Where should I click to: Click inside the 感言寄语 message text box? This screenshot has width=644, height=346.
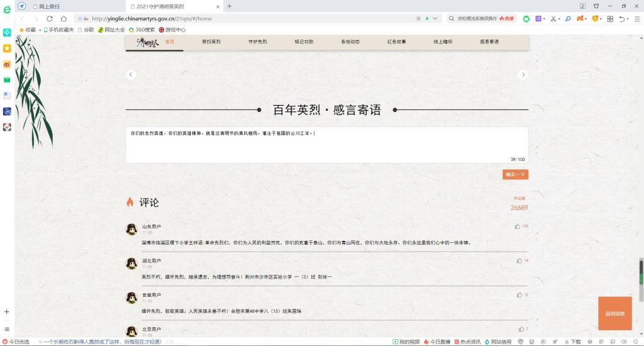point(326,145)
